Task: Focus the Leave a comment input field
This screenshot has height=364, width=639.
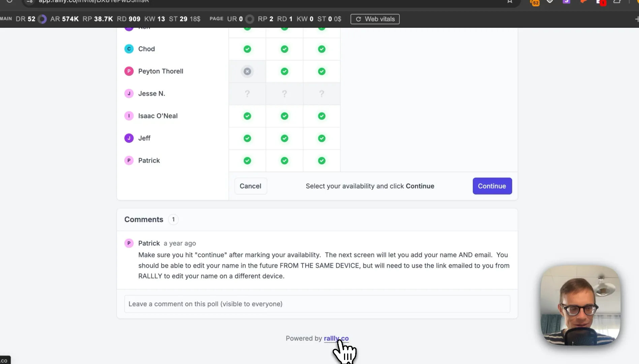Action: pos(317,304)
